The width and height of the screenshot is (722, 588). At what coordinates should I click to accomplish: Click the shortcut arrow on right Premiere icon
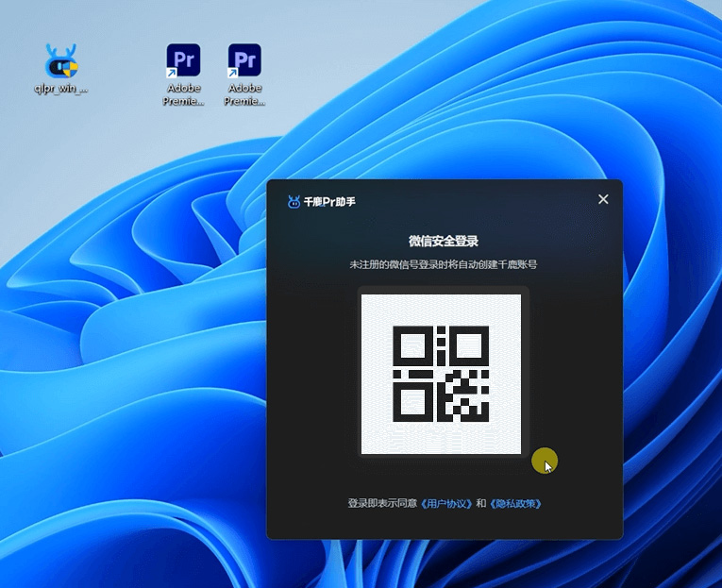click(x=233, y=73)
